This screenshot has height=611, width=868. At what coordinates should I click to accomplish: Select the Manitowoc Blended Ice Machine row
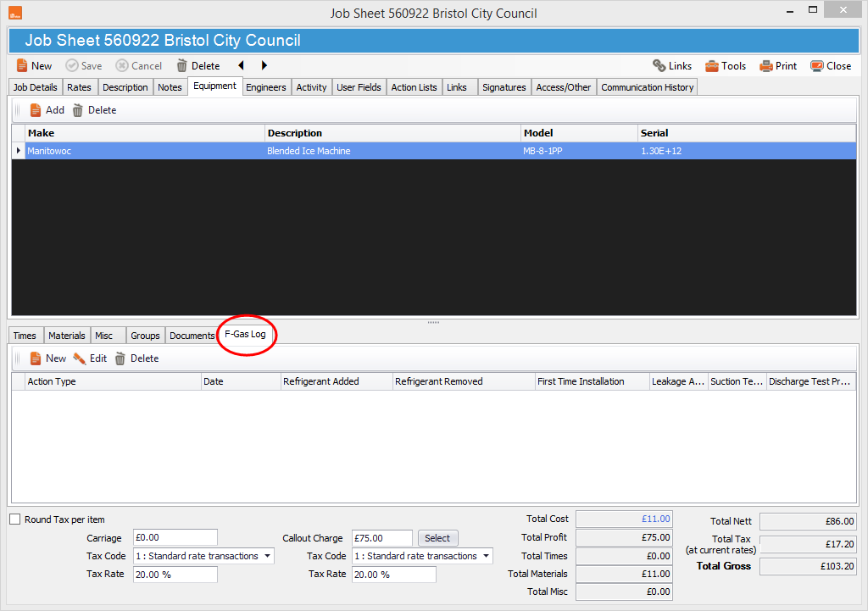(x=254, y=150)
